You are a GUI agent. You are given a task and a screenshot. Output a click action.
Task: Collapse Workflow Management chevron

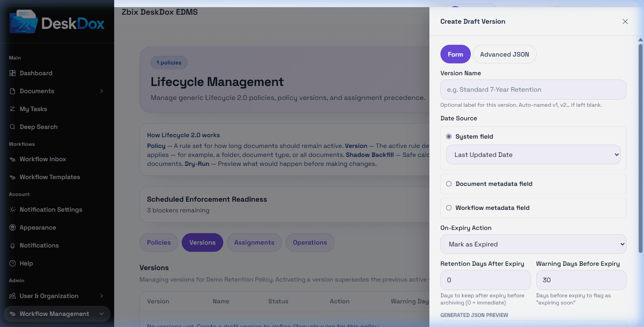coord(102,314)
